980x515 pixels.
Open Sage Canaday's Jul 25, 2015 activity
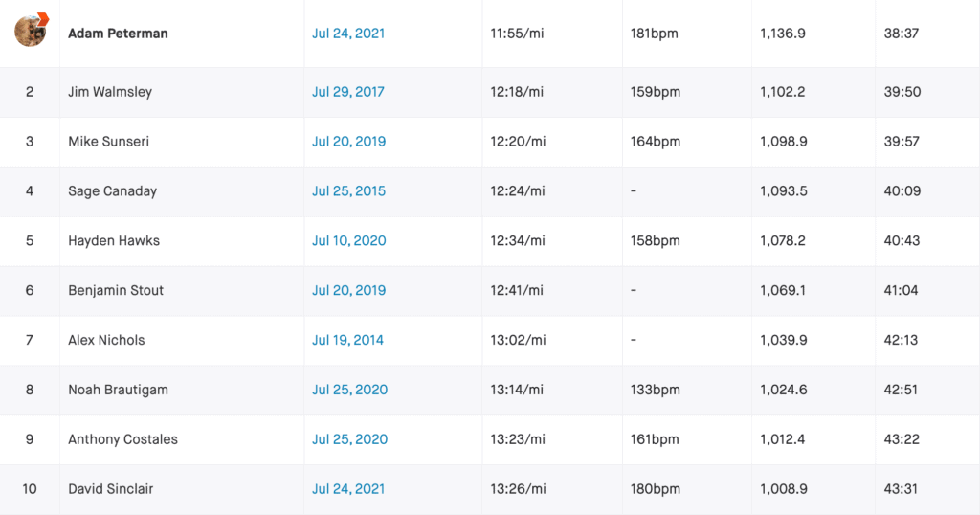348,191
